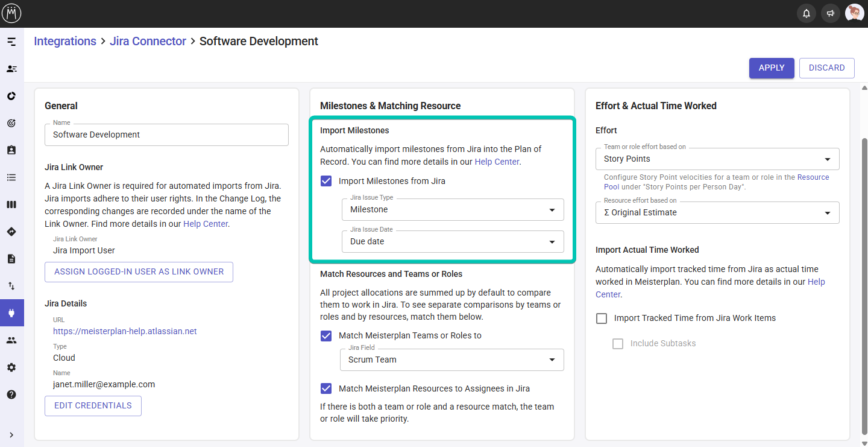868x447 pixels.
Task: Enable Import Tracked Time from Jira Work Items
Action: coord(602,318)
